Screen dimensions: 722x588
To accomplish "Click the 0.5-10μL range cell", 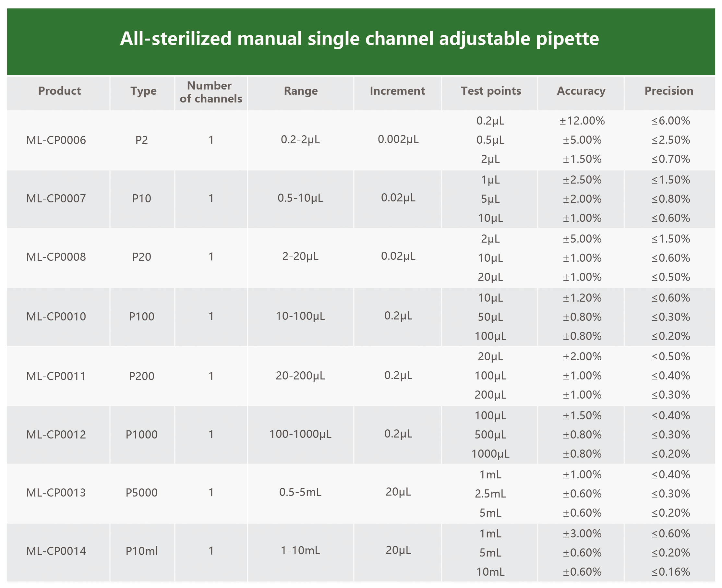I will (x=300, y=198).
